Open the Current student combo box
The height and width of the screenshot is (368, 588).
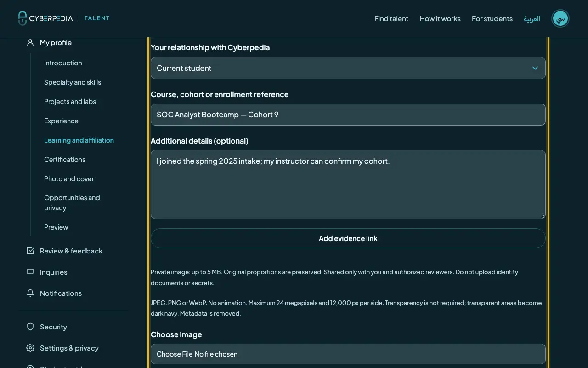[x=348, y=68]
